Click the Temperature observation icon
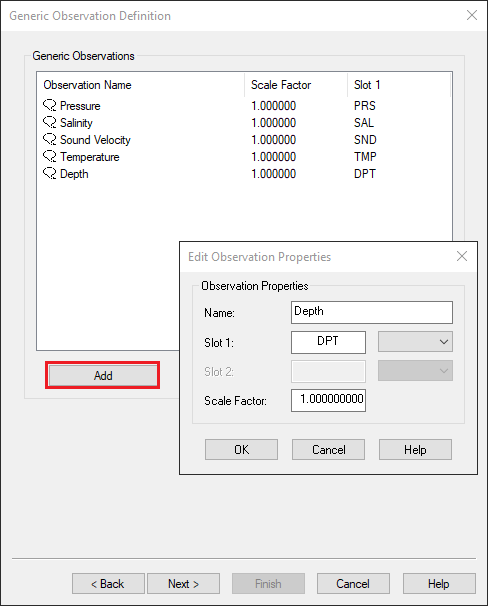 click(49, 156)
